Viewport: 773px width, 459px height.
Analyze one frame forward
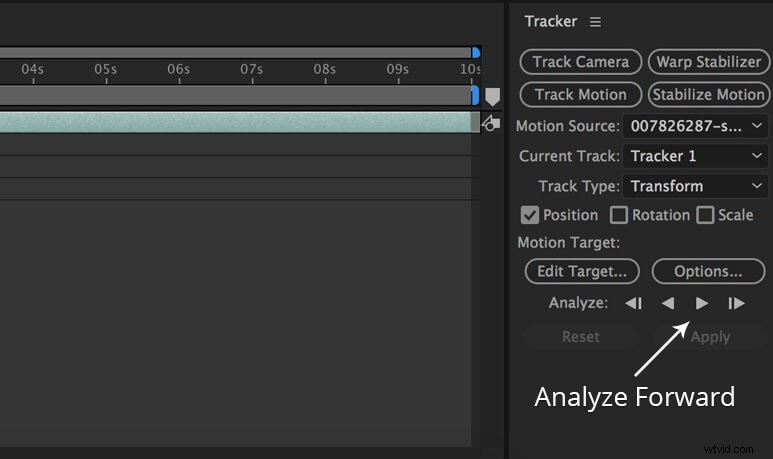(736, 303)
